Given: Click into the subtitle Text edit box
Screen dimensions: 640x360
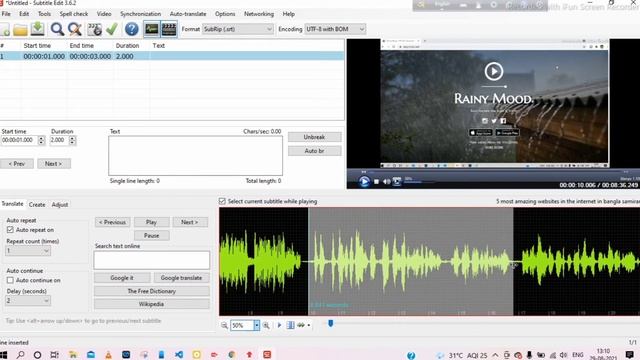Looking at the screenshot, I should coord(195,156).
